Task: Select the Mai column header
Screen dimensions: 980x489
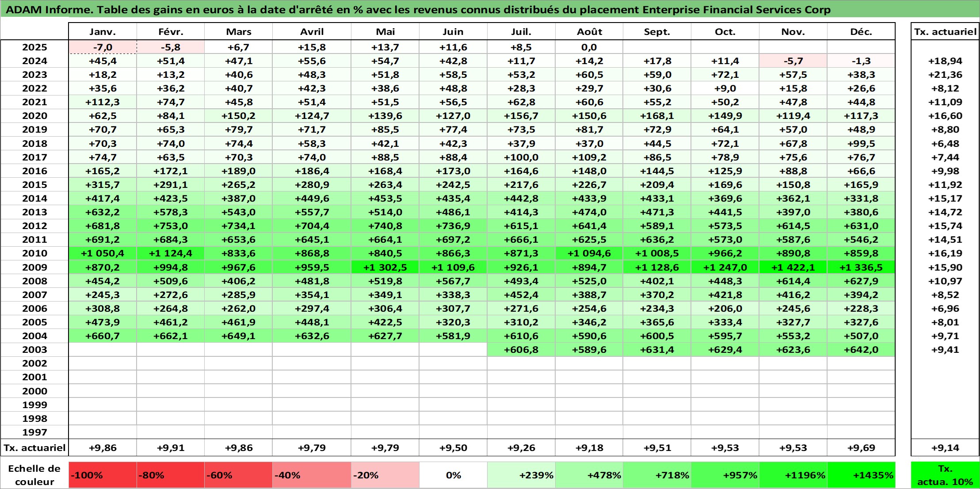Action: [x=385, y=32]
